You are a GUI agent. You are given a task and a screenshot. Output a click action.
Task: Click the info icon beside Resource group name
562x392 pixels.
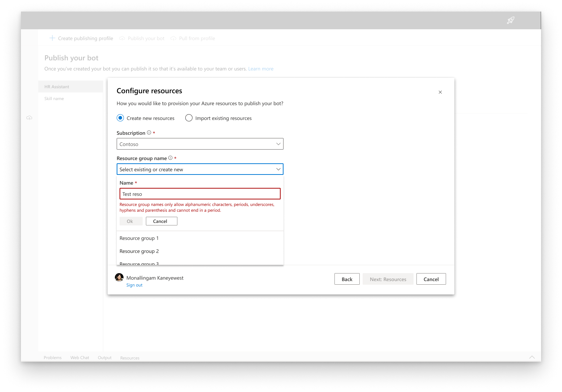click(170, 158)
